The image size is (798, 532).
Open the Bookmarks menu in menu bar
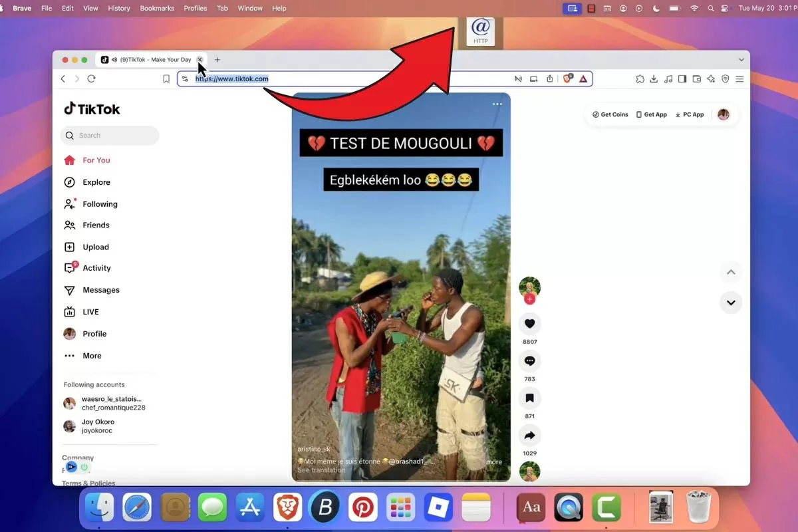pyautogui.click(x=157, y=8)
